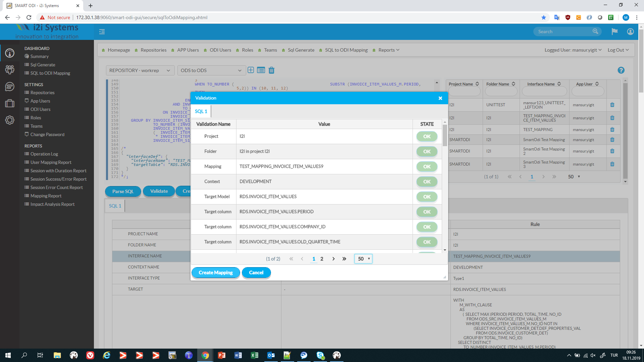644x362 pixels.
Task: Click the flag icon in the top bar
Action: click(x=614, y=32)
